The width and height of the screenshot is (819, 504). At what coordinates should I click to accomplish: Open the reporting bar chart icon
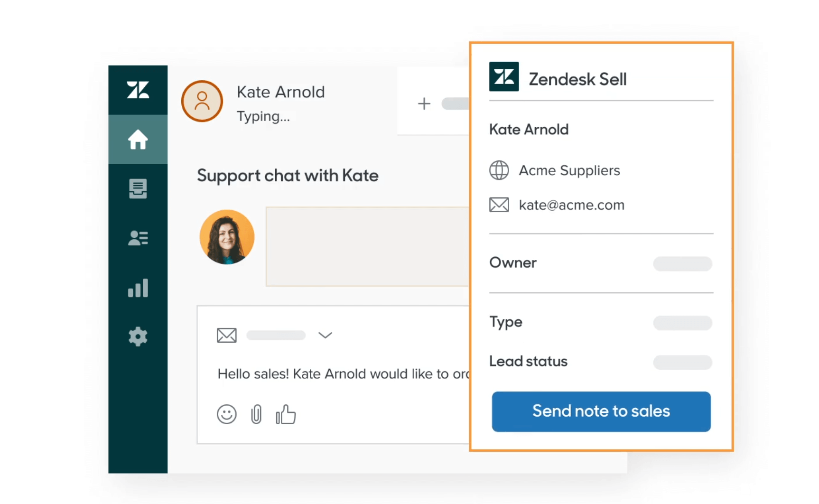pos(138,288)
